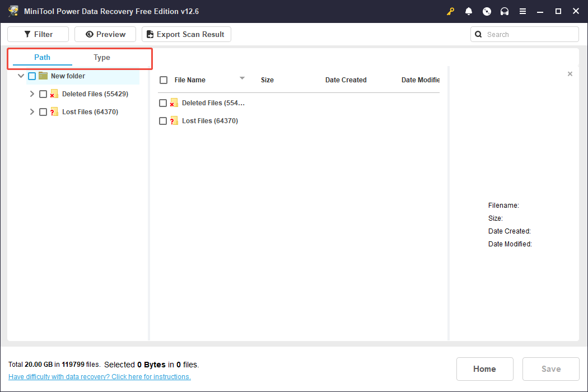Image resolution: width=588 pixels, height=392 pixels.
Task: Open the headset support icon
Action: tap(505, 11)
